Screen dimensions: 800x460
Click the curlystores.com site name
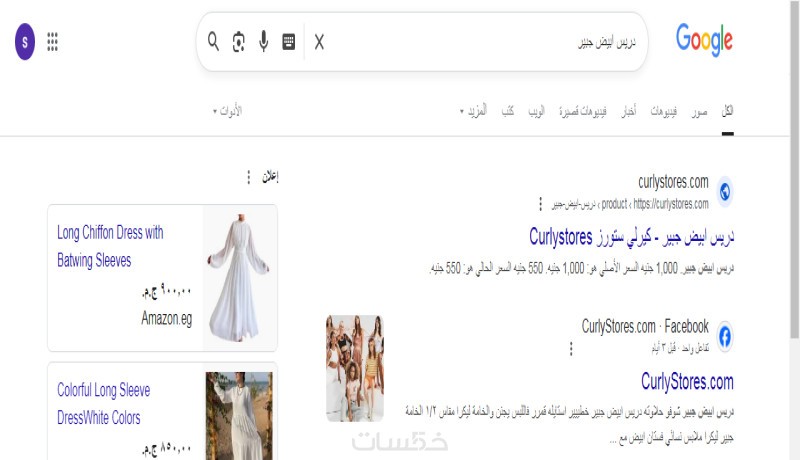pos(673,182)
